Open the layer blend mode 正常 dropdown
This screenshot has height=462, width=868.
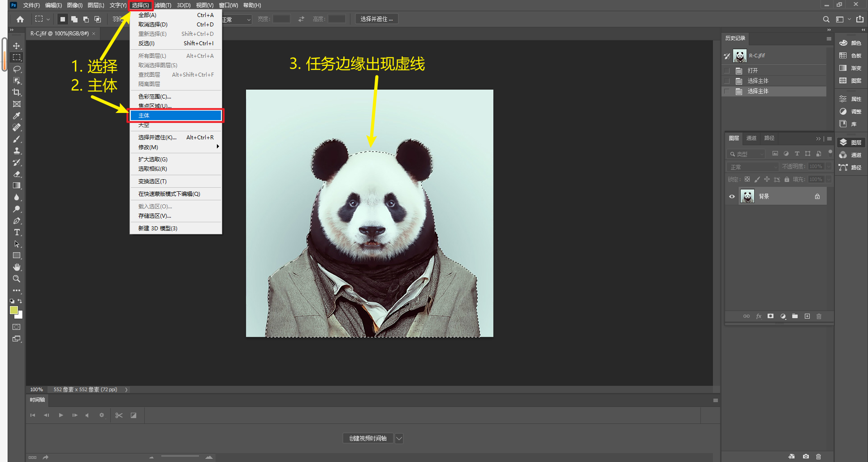pyautogui.click(x=753, y=167)
